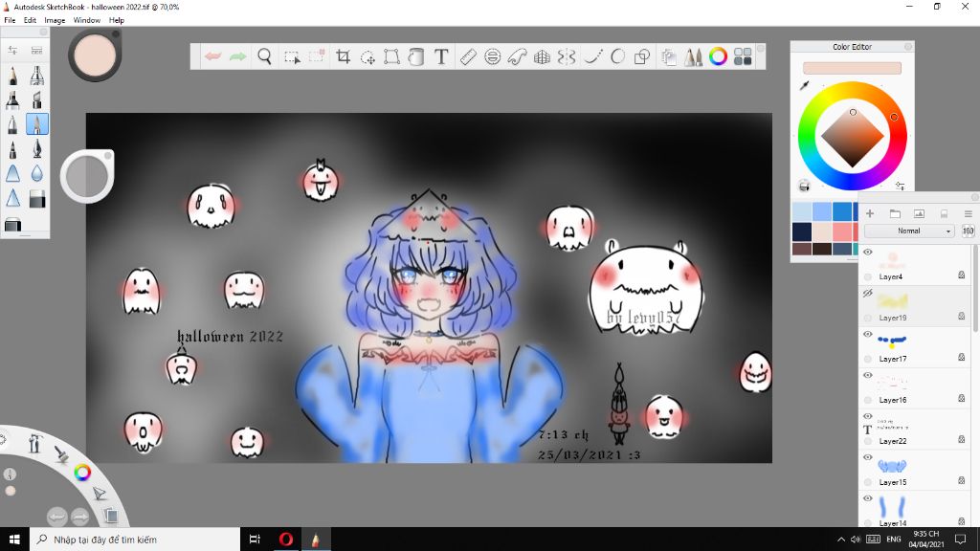This screenshot has height=551, width=980.
Task: Select the Flood Fill bucket tool
Action: pyautogui.click(x=416, y=56)
